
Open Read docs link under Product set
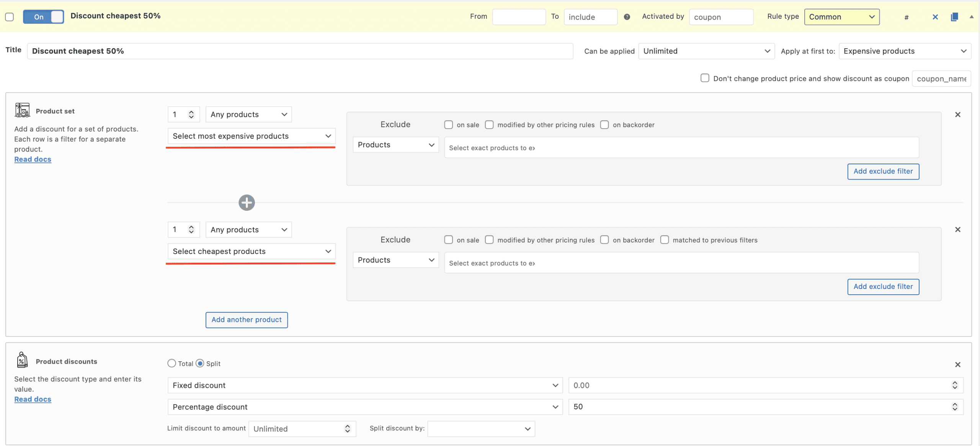coord(33,159)
